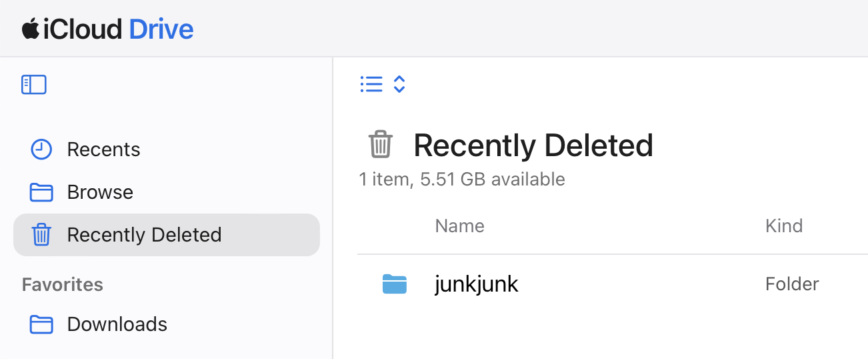This screenshot has height=359, width=868.
Task: Click the Favorites section header
Action: (x=63, y=285)
